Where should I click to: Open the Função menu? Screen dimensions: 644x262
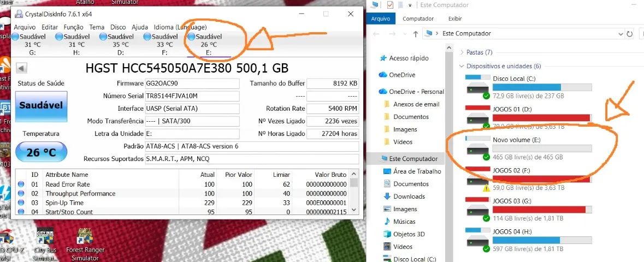click(74, 27)
